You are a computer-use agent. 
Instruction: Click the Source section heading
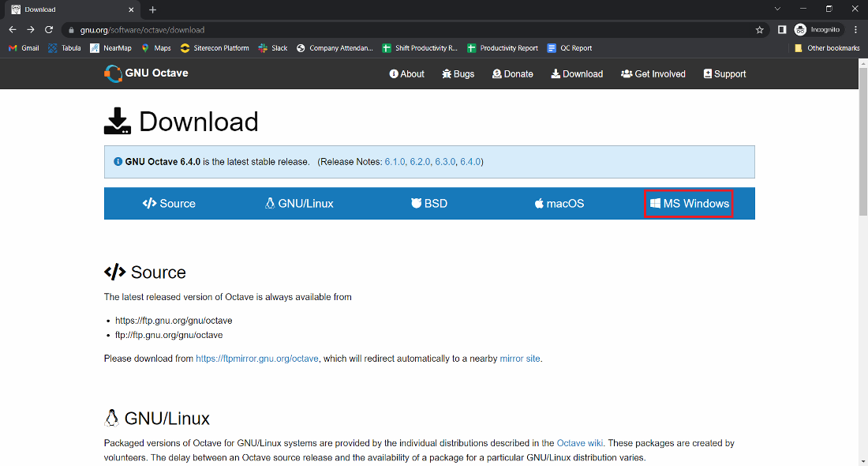pos(145,272)
